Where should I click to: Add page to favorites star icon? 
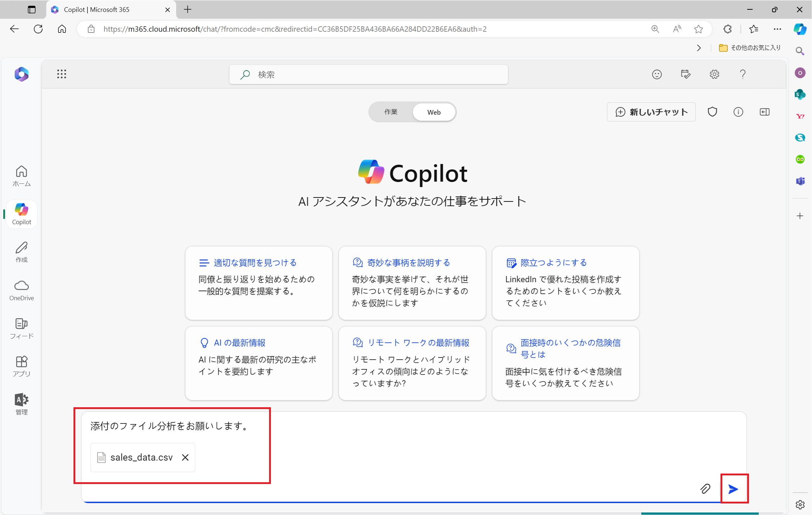point(699,29)
